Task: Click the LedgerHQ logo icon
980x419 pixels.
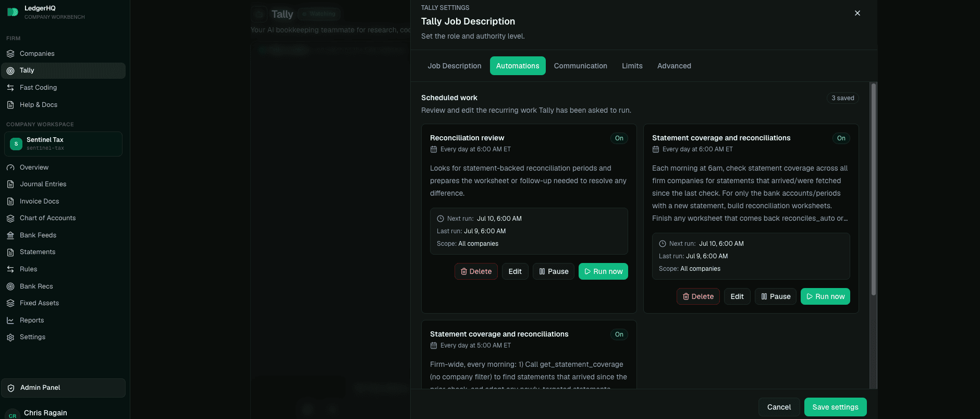Action: pos(13,12)
